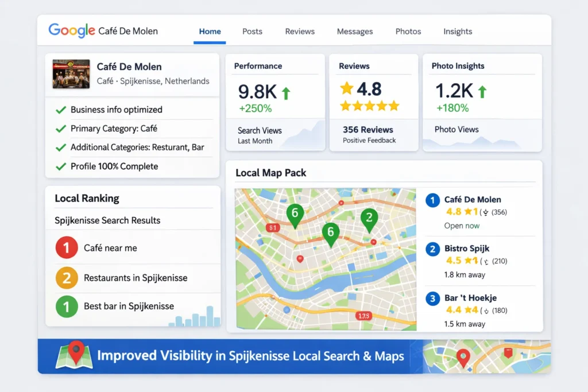The image size is (588, 392).
Task: Select the green map pin labeled 2
Action: [x=369, y=218]
